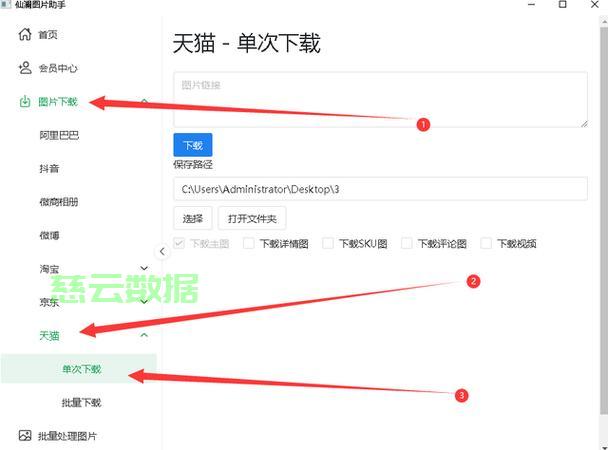Select 批量下载 under 天猫
608x450 pixels.
pyautogui.click(x=81, y=402)
